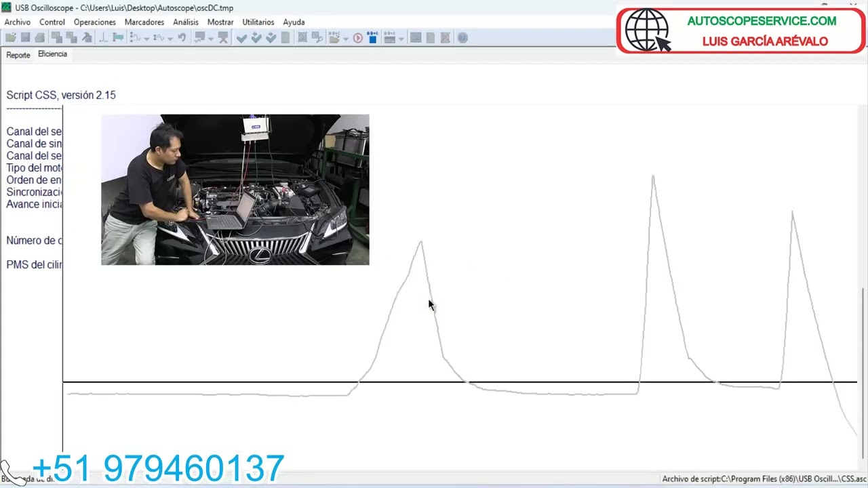This screenshot has height=488, width=868.
Task: Click the document page icon after checkmarks
Action: [x=285, y=38]
